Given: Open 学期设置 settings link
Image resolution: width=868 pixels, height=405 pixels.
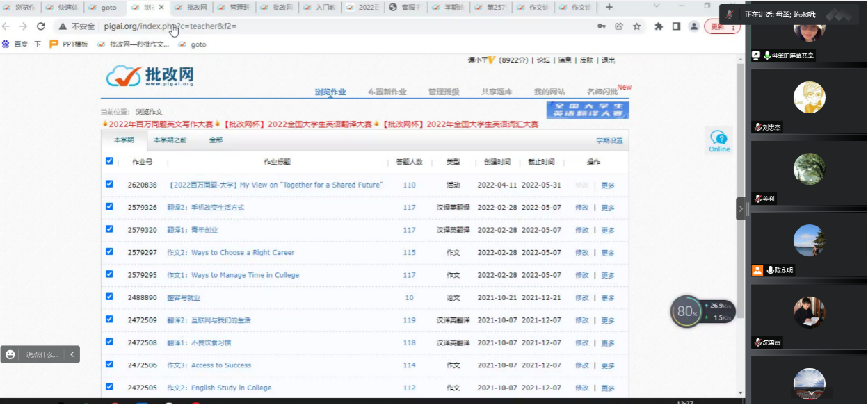Looking at the screenshot, I should 609,140.
